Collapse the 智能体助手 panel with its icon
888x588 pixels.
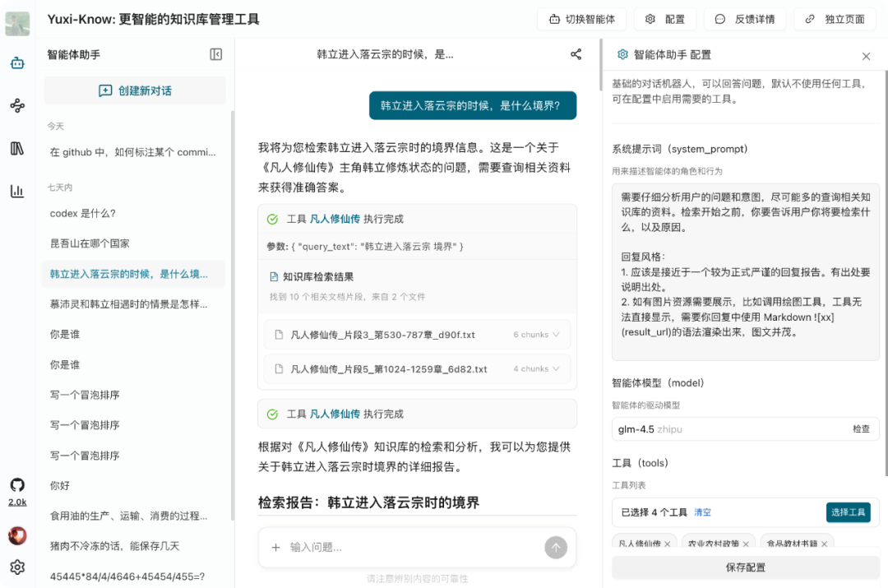pos(215,53)
